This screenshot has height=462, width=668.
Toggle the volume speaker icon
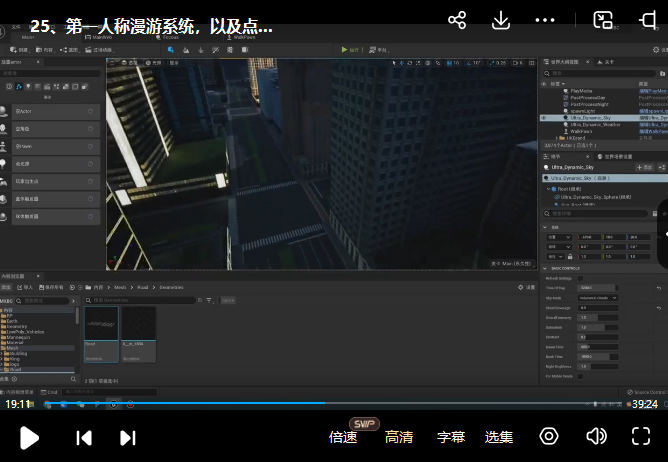pos(597,436)
